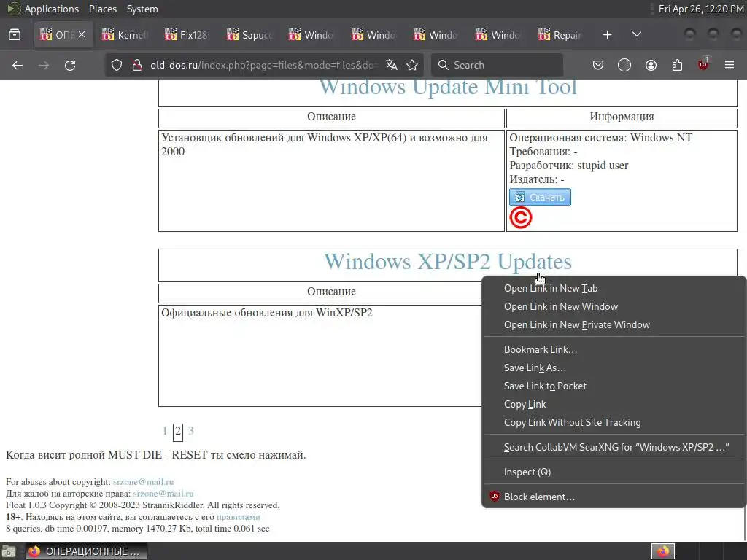The height and width of the screenshot is (560, 747).
Task: List all tabs dropdown
Action: 636,35
